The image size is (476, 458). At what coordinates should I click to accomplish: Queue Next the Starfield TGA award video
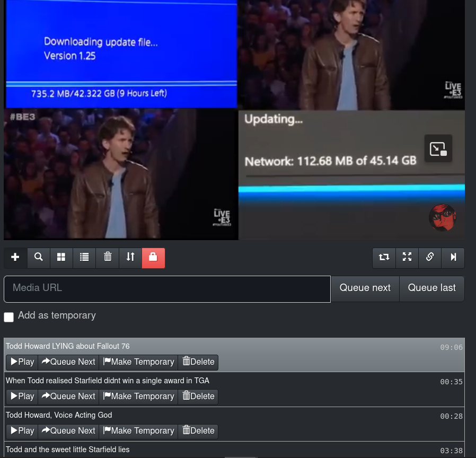[68, 397]
